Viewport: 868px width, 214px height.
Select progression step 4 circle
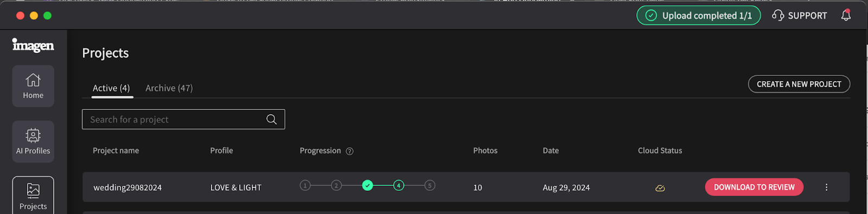click(x=399, y=185)
